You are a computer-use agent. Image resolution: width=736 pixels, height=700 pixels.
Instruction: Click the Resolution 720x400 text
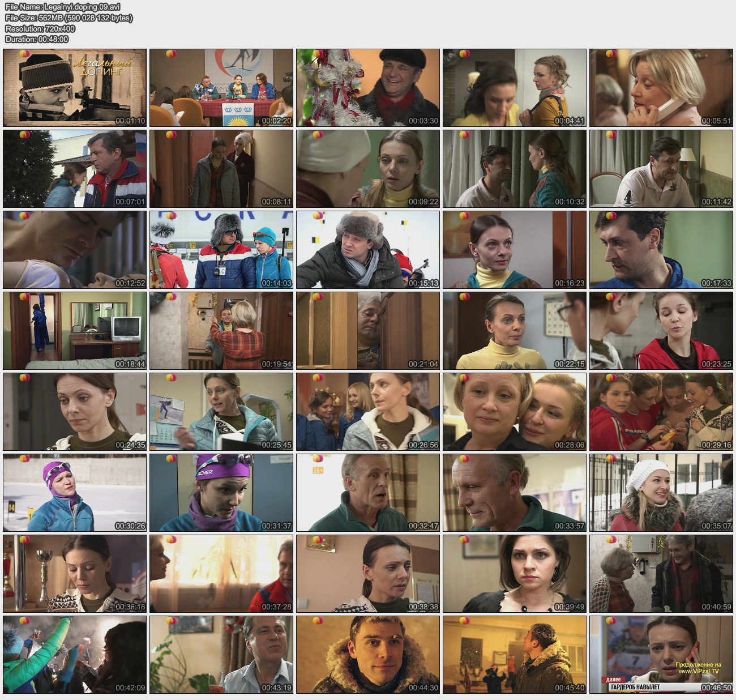click(40, 28)
